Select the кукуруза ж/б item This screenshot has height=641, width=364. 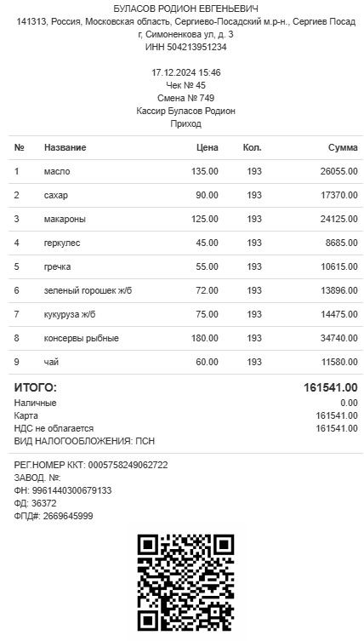[x=70, y=314]
